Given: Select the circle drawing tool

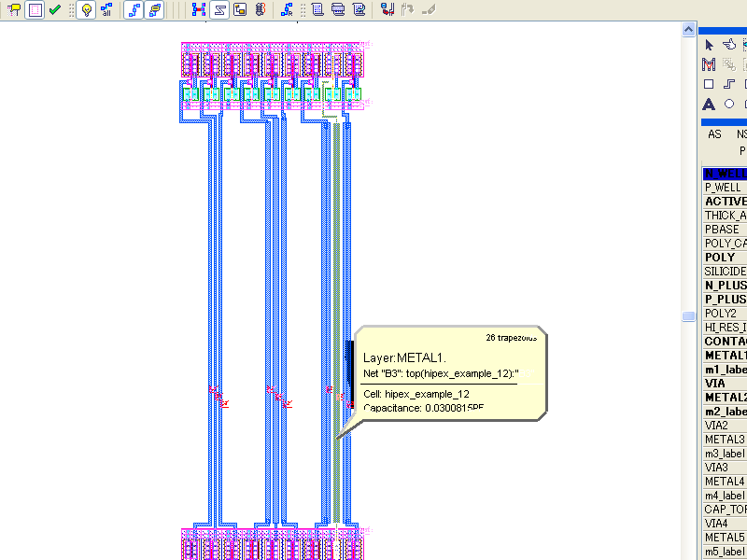Looking at the screenshot, I should coord(729,105).
